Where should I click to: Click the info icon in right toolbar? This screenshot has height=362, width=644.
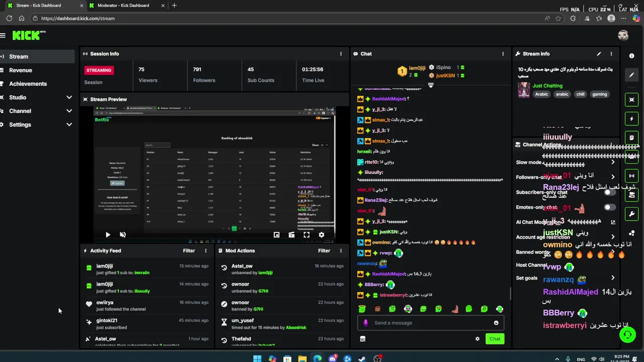tap(632, 56)
